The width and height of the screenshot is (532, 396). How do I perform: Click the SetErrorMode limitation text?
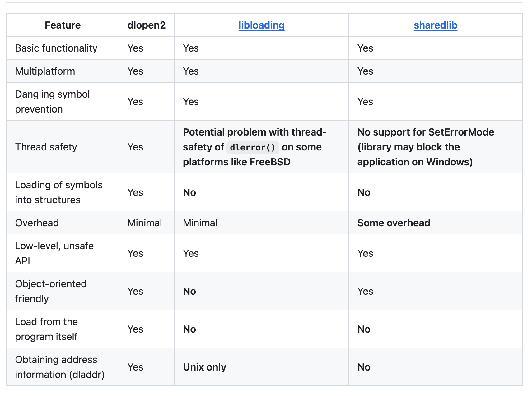[425, 147]
